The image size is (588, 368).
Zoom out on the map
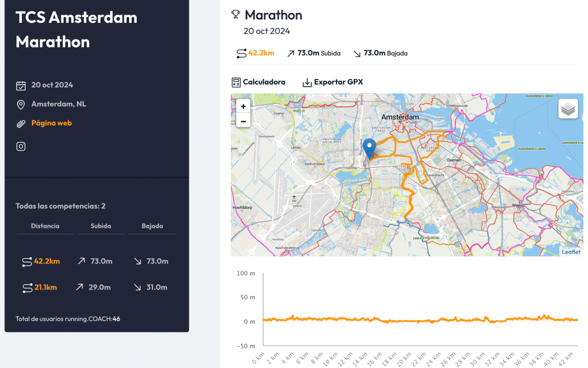point(243,121)
